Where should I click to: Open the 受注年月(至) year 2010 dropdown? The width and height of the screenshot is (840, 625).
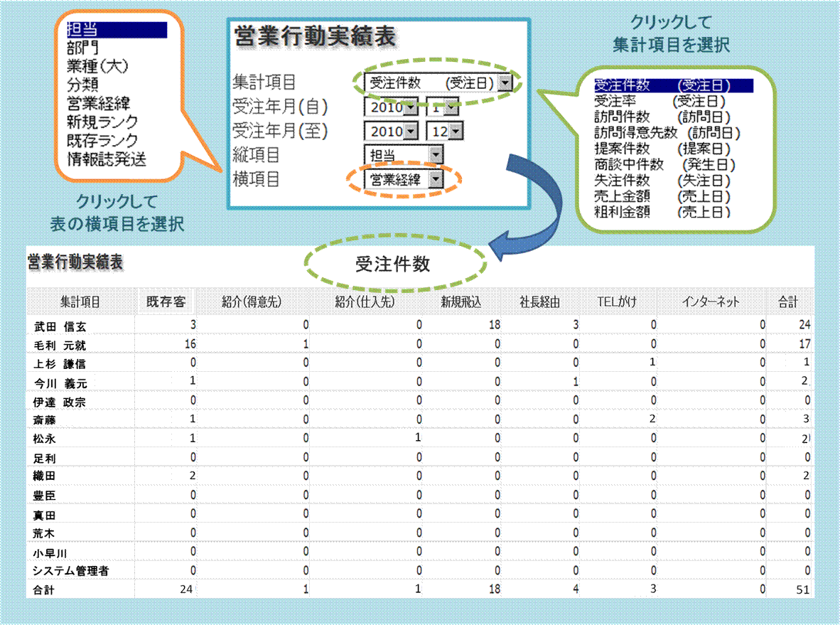click(411, 132)
